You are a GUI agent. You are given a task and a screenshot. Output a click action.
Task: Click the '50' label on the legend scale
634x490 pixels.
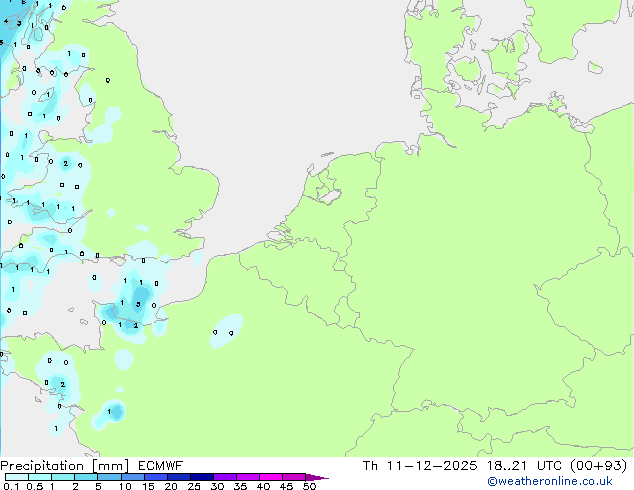309,487
